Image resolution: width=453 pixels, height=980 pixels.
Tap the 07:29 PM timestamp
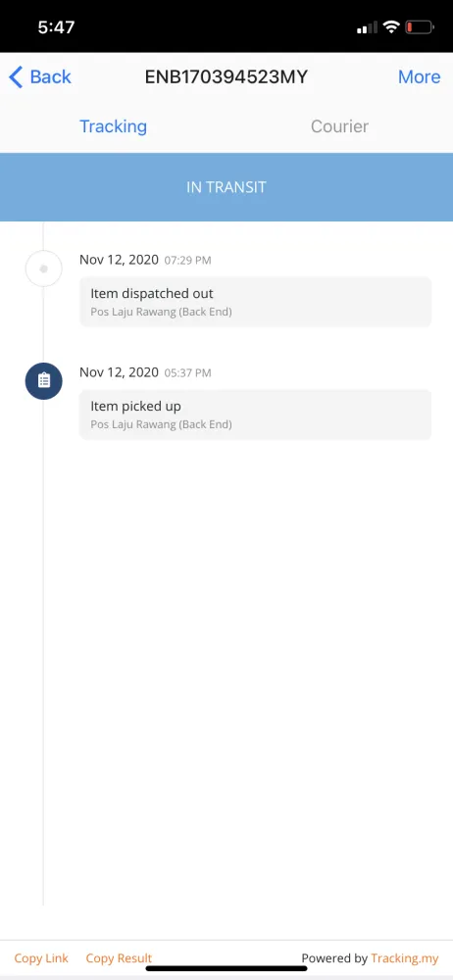187,261
